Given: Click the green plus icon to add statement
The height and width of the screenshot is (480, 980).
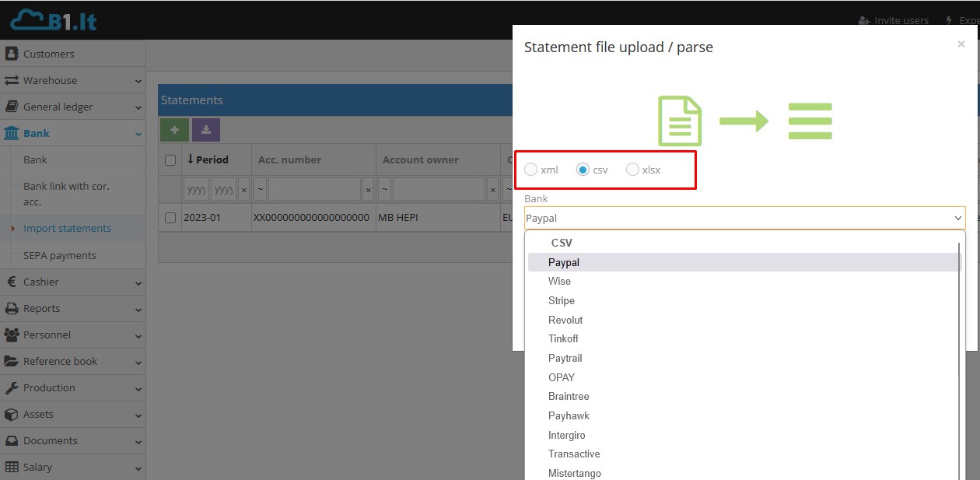Looking at the screenshot, I should [173, 129].
